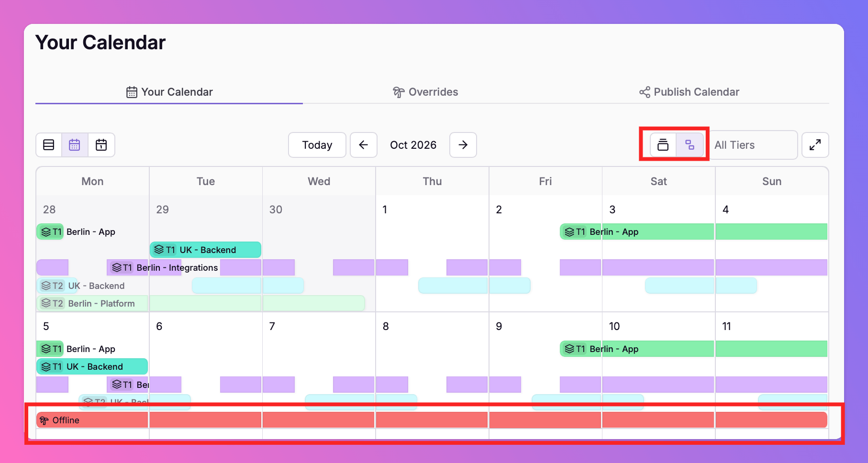The height and width of the screenshot is (463, 868).
Task: Click the Your Calendar page heading
Action: [x=100, y=43]
